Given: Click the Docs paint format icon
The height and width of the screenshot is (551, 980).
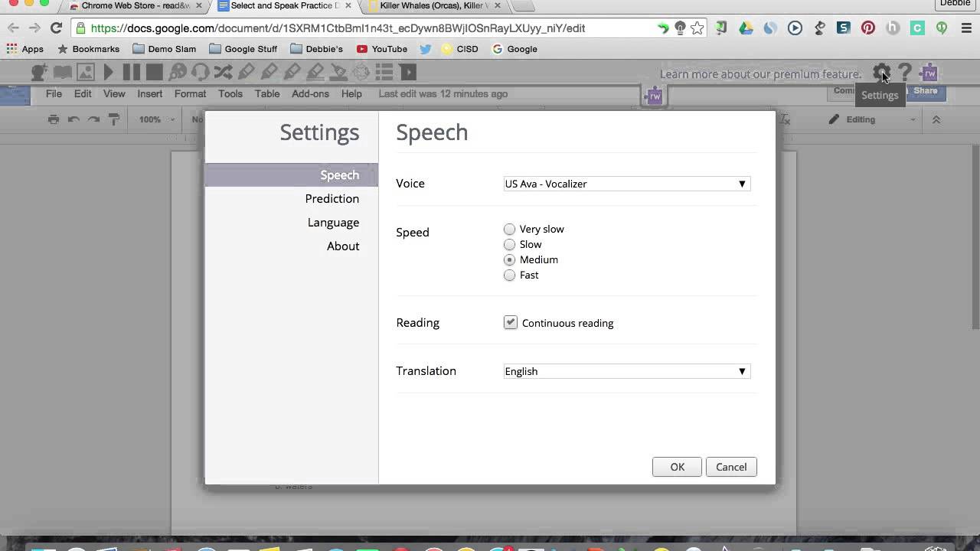Looking at the screenshot, I should click(x=114, y=119).
